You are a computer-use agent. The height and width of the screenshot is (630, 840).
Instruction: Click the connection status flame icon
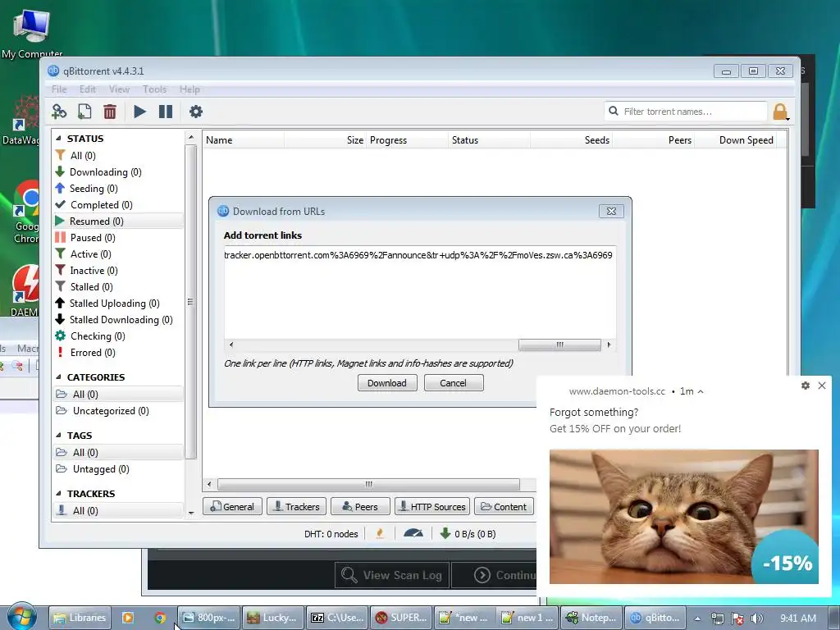(380, 533)
